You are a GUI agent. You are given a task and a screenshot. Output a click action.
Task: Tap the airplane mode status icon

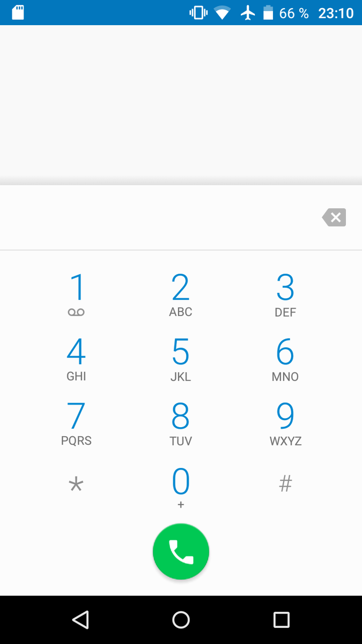pos(247,12)
